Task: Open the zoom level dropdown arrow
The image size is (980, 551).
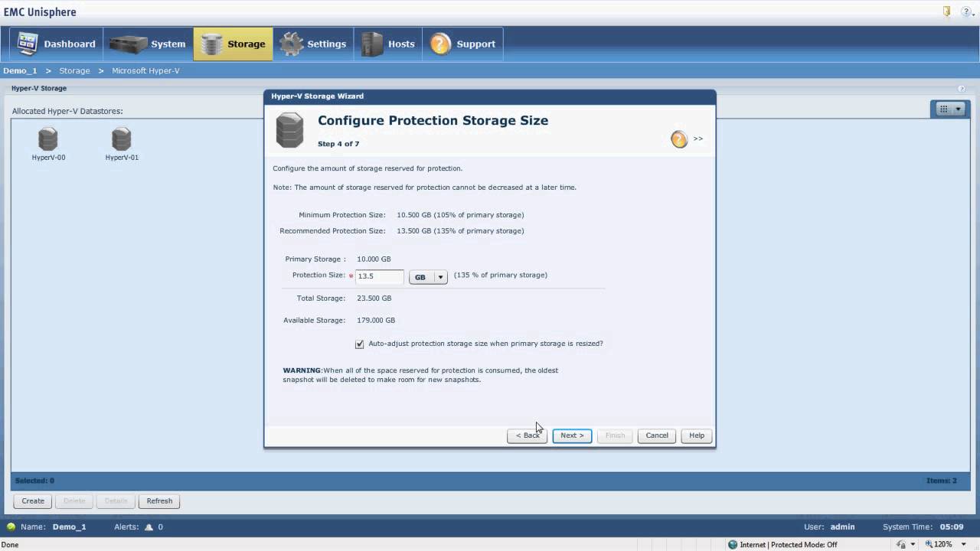Action: (x=964, y=545)
